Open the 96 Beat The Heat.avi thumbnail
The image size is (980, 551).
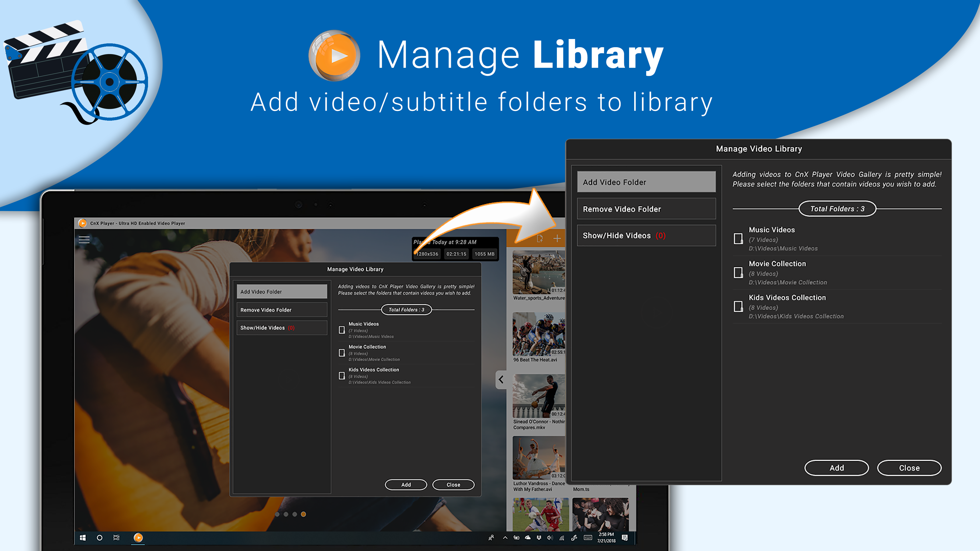tap(538, 334)
